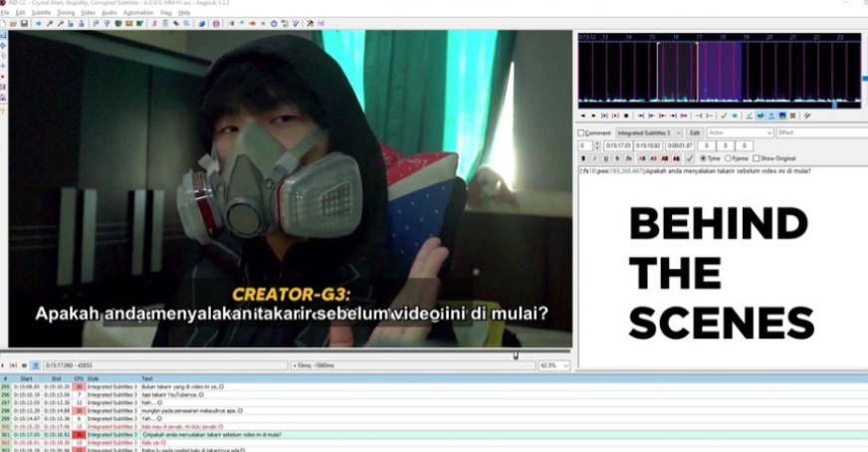Image resolution: width=868 pixels, height=452 pixels.
Task: Toggle auto-commit in the audio toolbar
Action: pyautogui.click(x=750, y=115)
